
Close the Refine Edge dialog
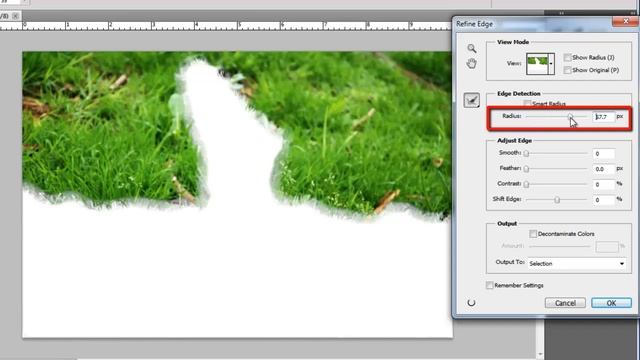(625, 21)
